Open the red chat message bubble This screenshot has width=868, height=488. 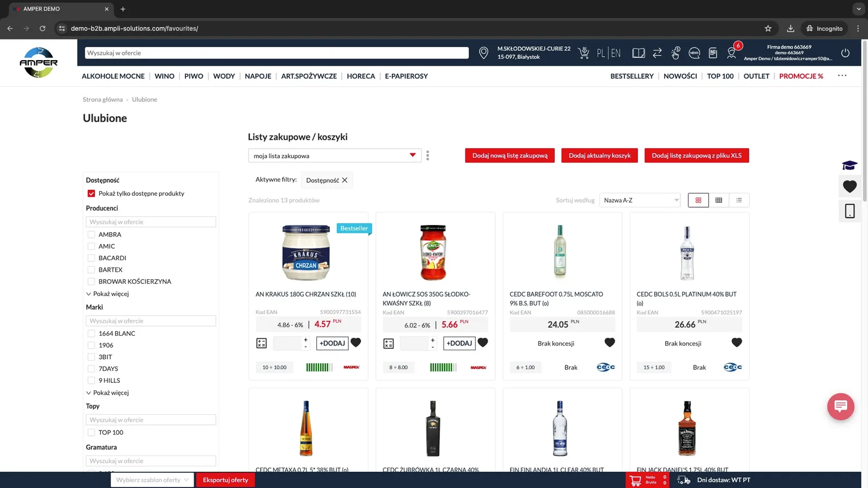[840, 406]
